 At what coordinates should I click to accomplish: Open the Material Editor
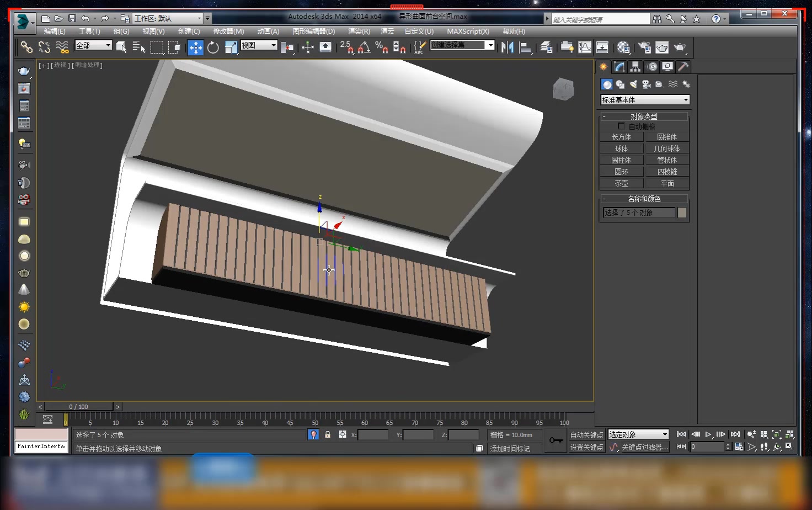tap(623, 47)
